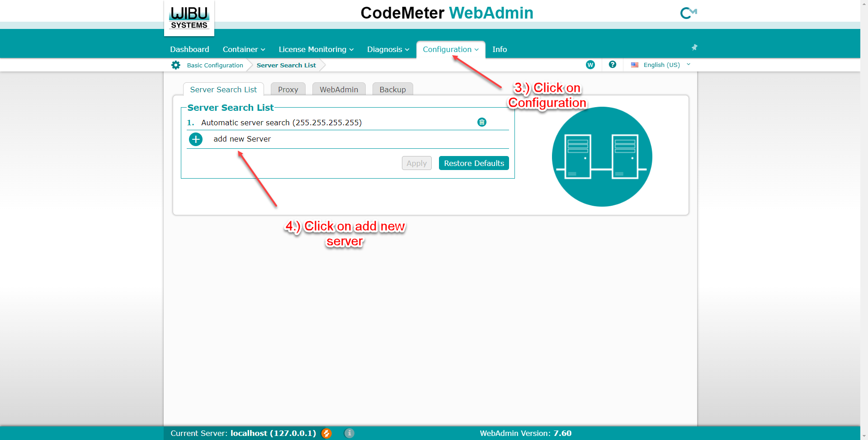Click the Basic Configuration breadcrumb link
The width and height of the screenshot is (868, 440).
tap(215, 65)
